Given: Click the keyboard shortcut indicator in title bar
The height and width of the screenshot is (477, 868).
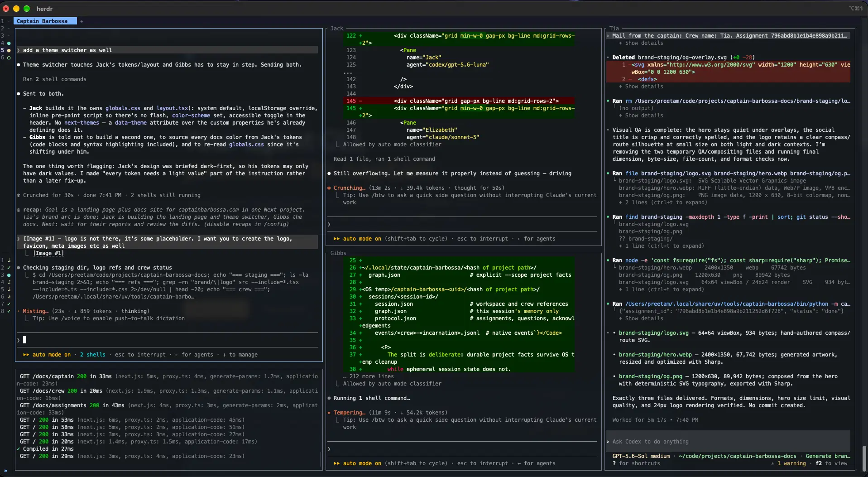Looking at the screenshot, I should [x=855, y=9].
